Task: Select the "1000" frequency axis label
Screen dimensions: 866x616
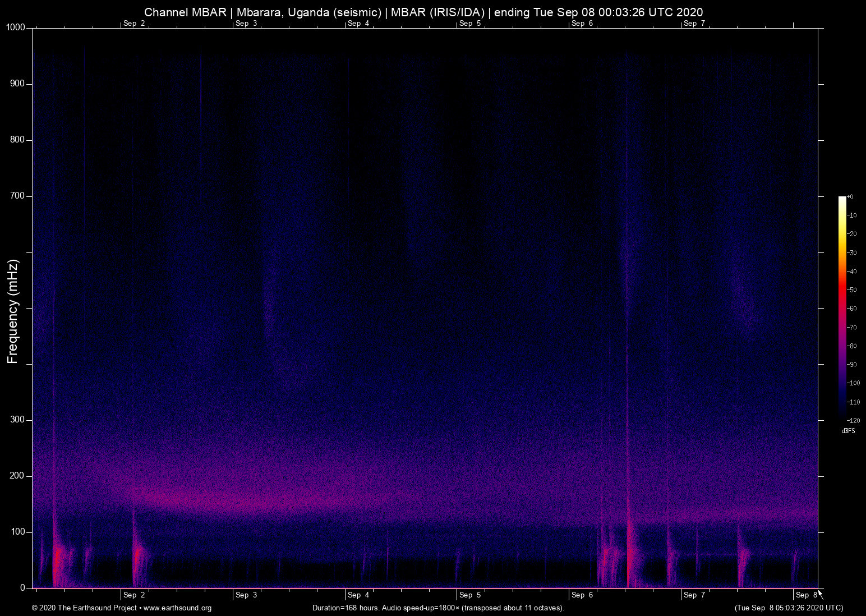Action: [16, 27]
